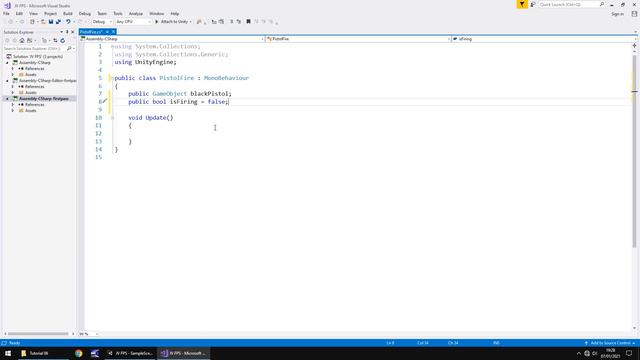Click Add to Source Control in status bar
Viewport: 640px width, 360px height.
pos(610,343)
